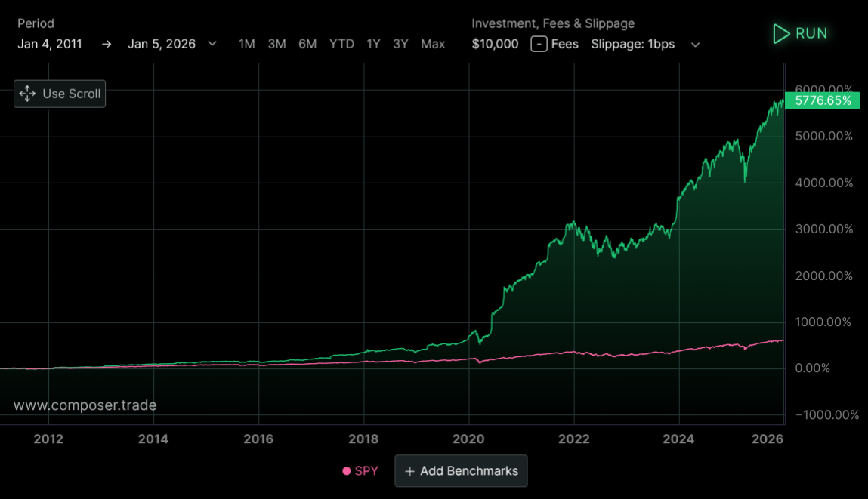
Task: Click the green RUN play icon
Action: (780, 33)
